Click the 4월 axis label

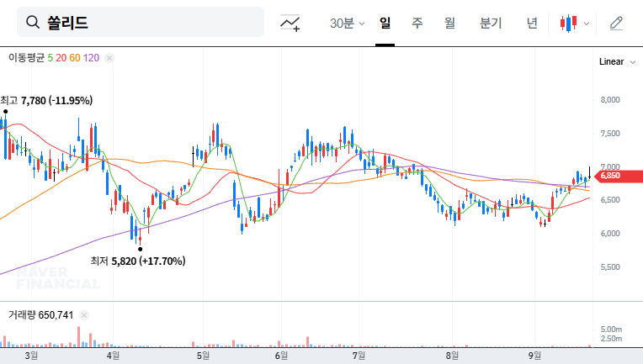[113, 356]
